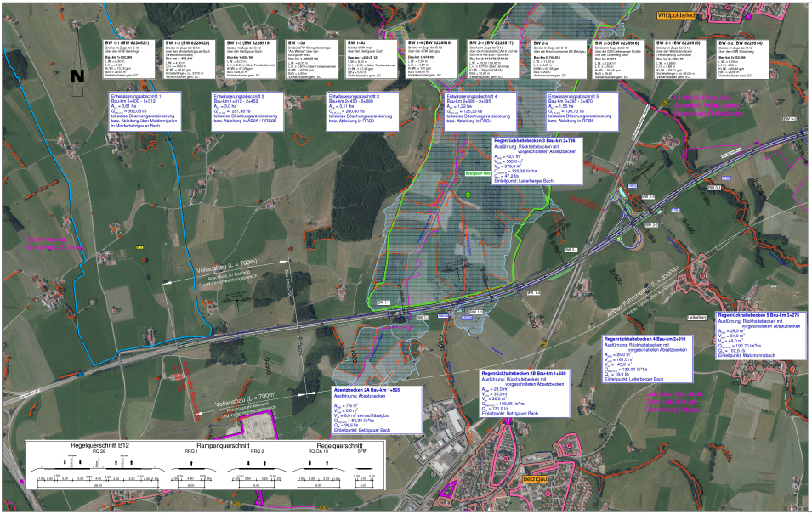Screen dimensions: 812x514
Task: Click the north arrow N symbol
Action: pyautogui.click(x=77, y=76)
